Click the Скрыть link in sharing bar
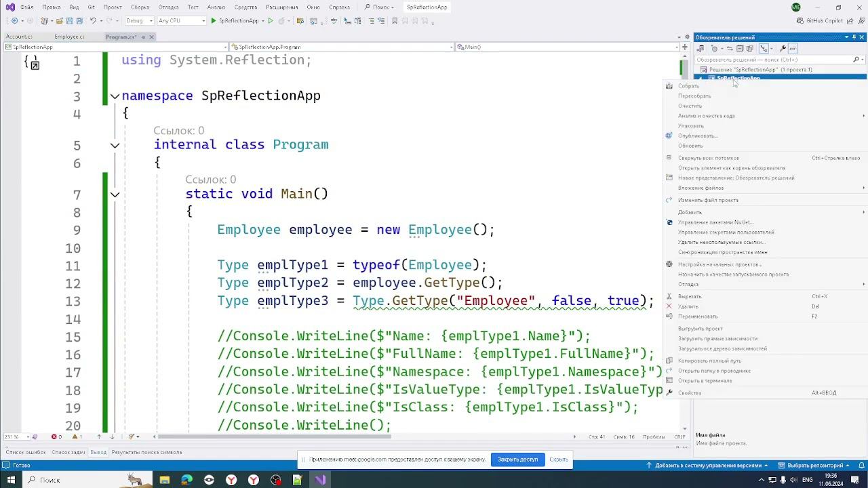868x488 pixels. [x=559, y=460]
